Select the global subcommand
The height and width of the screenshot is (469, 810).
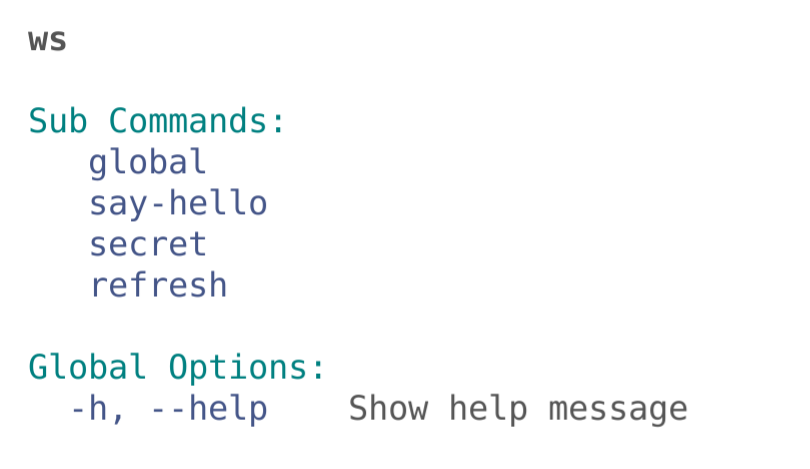pyautogui.click(x=147, y=163)
